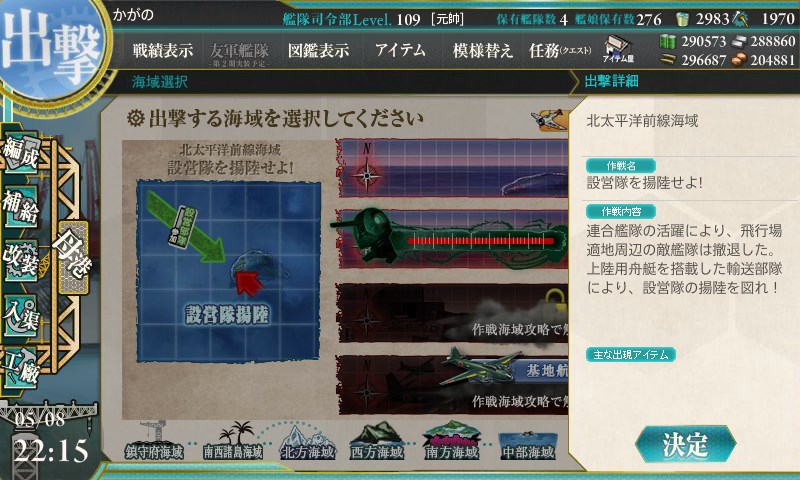
Task: Click the land-based aircraft icon above maps
Action: pyautogui.click(x=550, y=119)
